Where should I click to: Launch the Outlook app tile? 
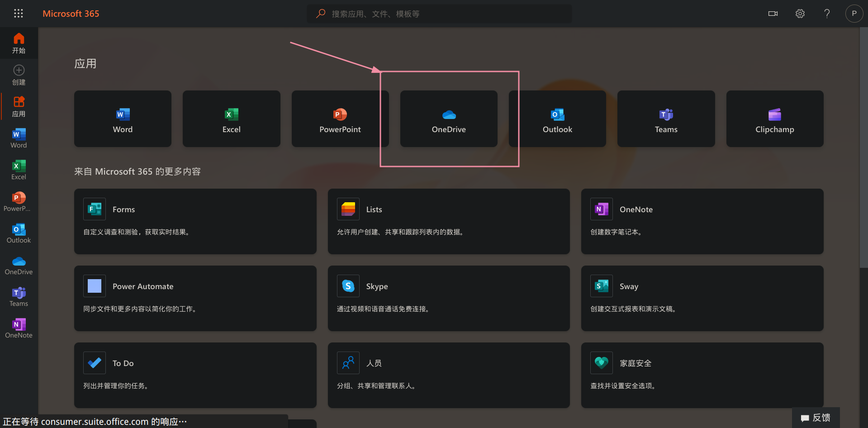tap(557, 119)
